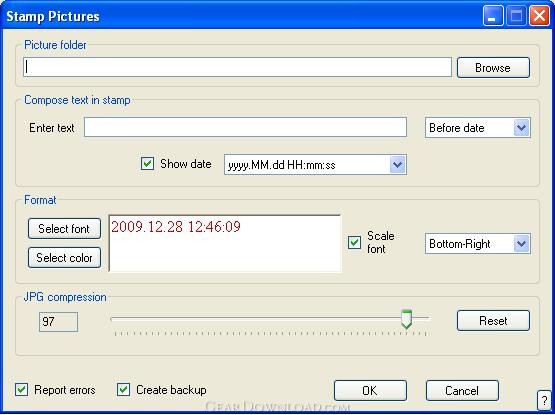Focus the Picture folder path field
The image size is (555, 415).
click(238, 67)
